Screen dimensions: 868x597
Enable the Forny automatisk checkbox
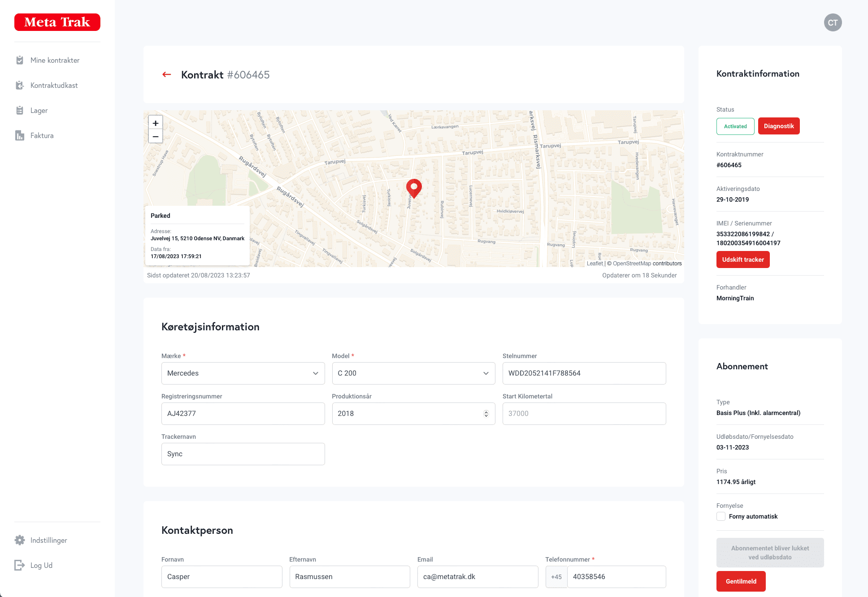point(721,516)
